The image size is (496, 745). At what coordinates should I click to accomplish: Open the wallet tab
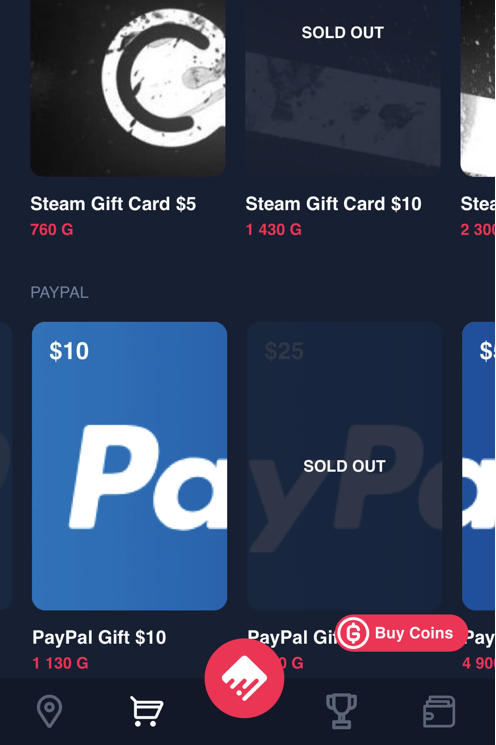point(439,711)
